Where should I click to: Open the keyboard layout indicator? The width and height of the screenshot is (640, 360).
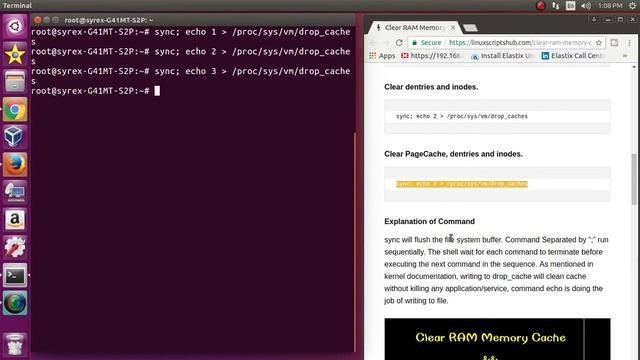(571, 6)
